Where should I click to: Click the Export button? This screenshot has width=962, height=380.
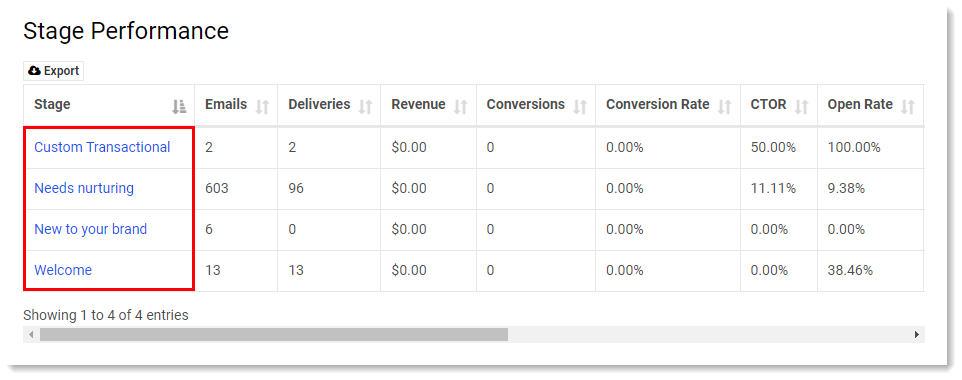tap(53, 71)
